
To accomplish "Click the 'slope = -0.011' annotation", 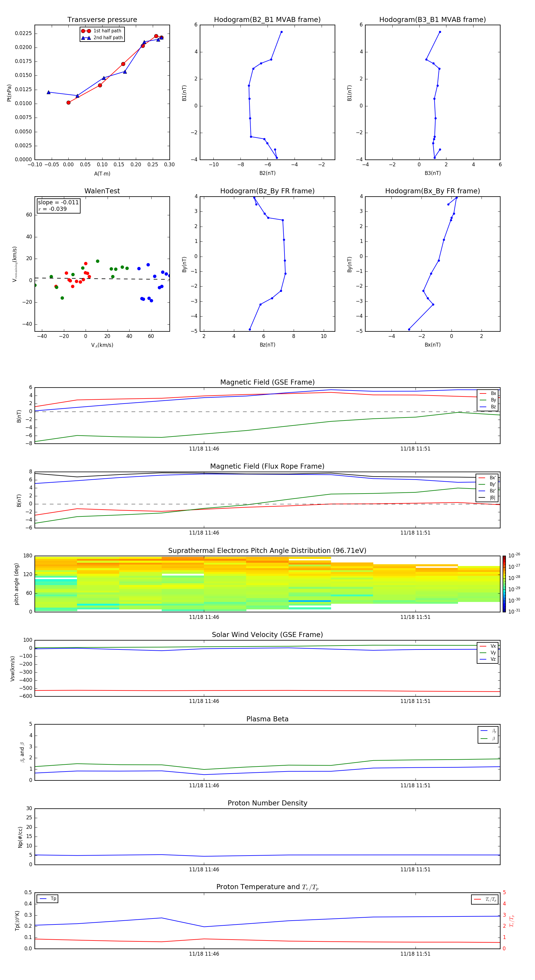I will pyautogui.click(x=58, y=203).
